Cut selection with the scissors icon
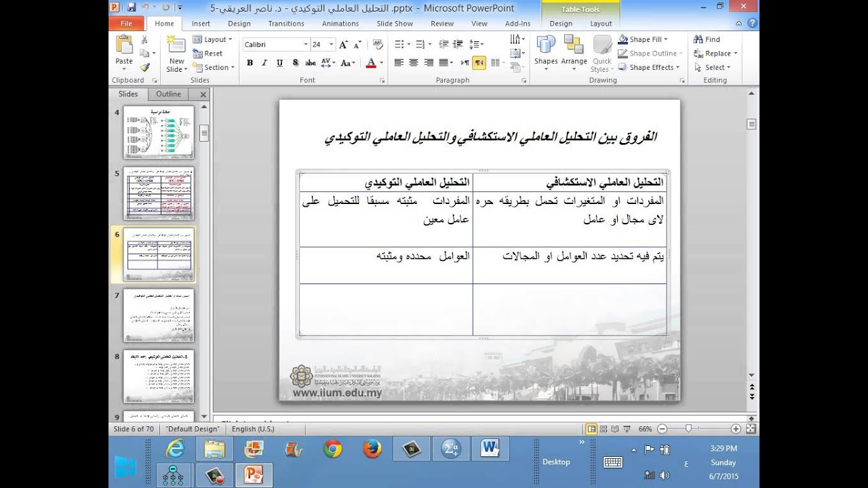 (144, 40)
